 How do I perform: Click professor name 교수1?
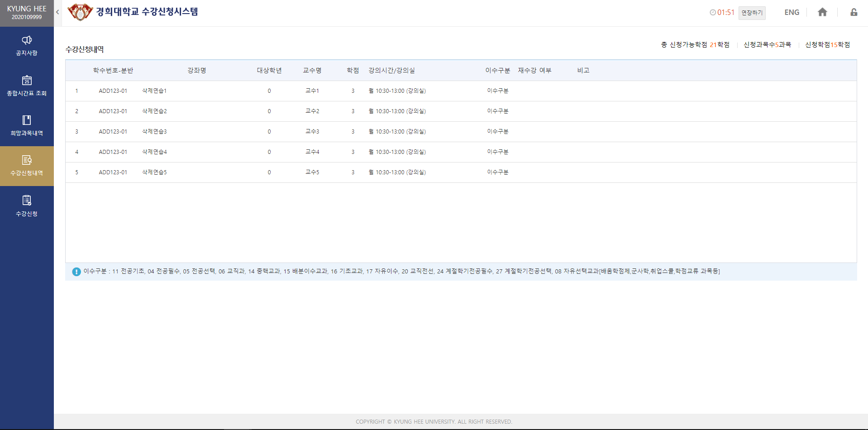312,91
